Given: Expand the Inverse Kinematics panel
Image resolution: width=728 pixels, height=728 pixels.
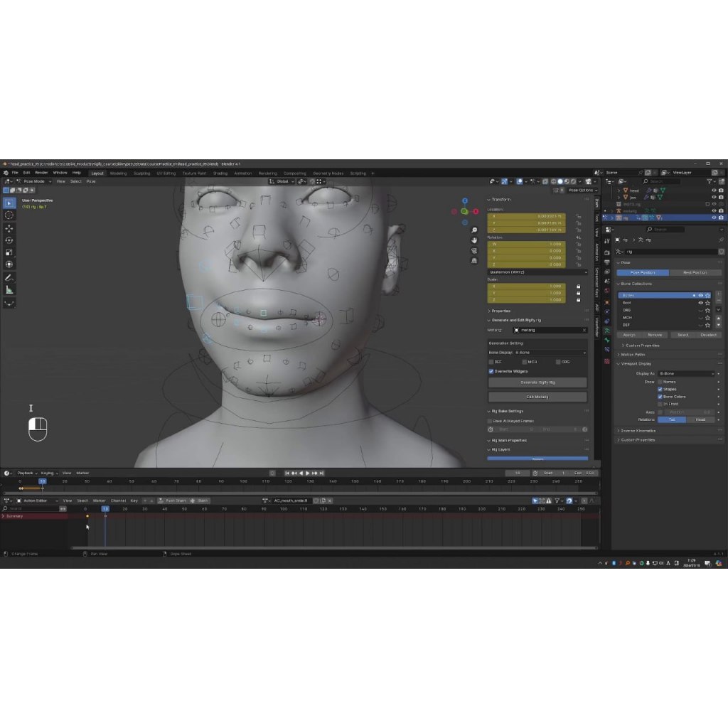Looking at the screenshot, I should [x=638, y=431].
